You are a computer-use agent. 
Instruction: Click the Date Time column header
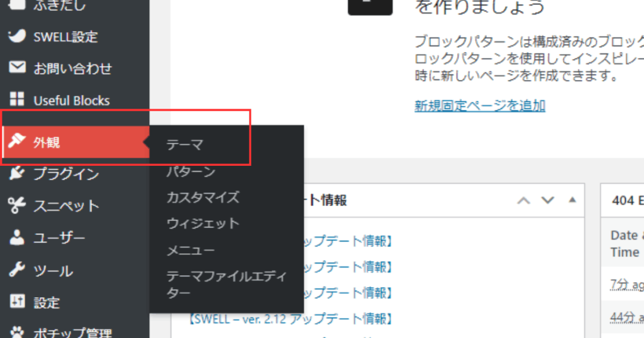point(627,244)
